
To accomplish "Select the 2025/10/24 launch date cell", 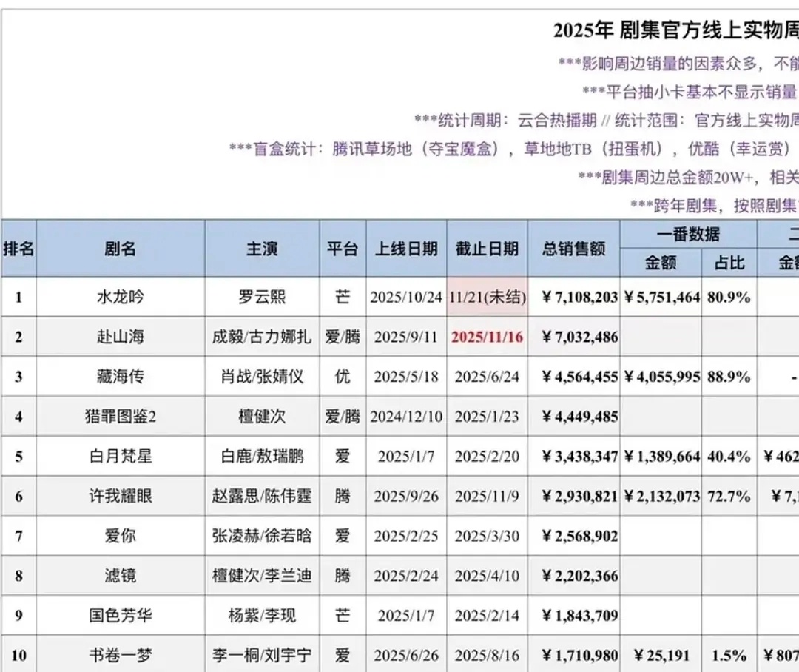I will pos(406,297).
